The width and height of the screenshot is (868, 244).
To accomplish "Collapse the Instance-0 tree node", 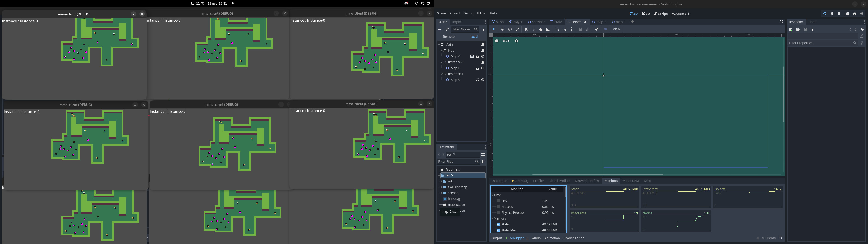I will [x=441, y=62].
